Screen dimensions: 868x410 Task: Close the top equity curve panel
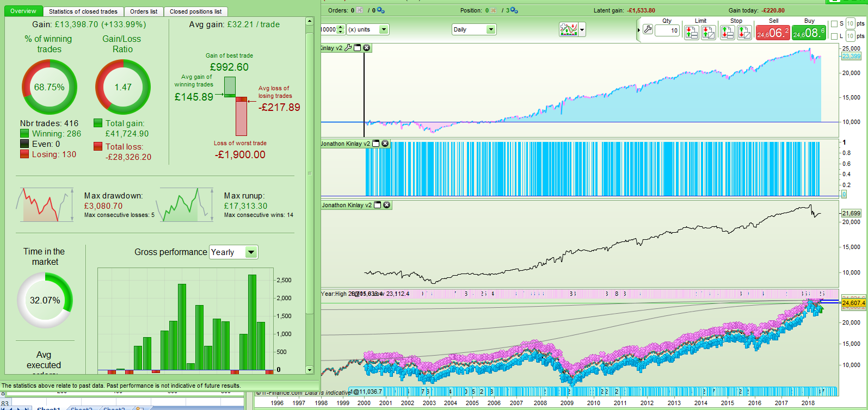[x=367, y=48]
